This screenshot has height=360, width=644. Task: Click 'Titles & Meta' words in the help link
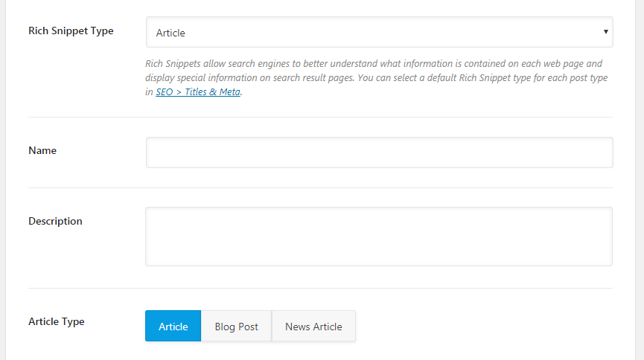212,91
